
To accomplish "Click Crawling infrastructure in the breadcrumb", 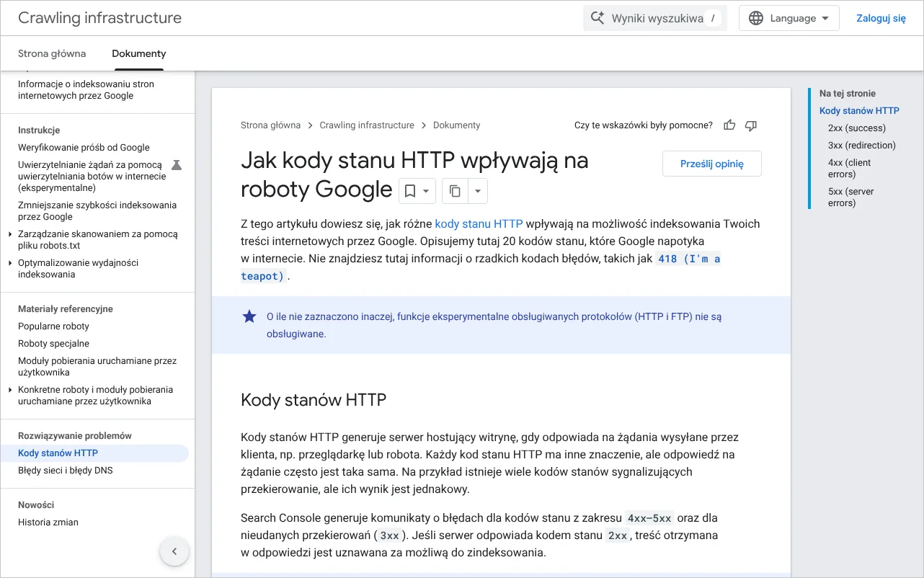I will pyautogui.click(x=367, y=125).
